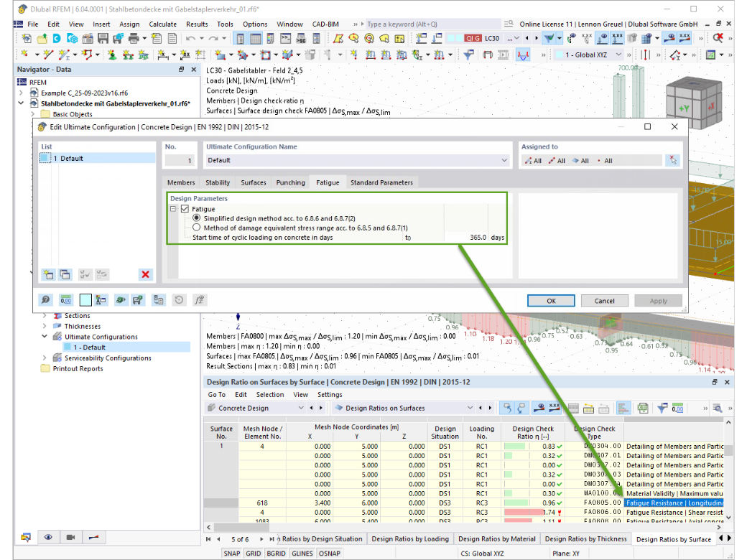Redo the action via the toolbar arrow

pos(213,39)
